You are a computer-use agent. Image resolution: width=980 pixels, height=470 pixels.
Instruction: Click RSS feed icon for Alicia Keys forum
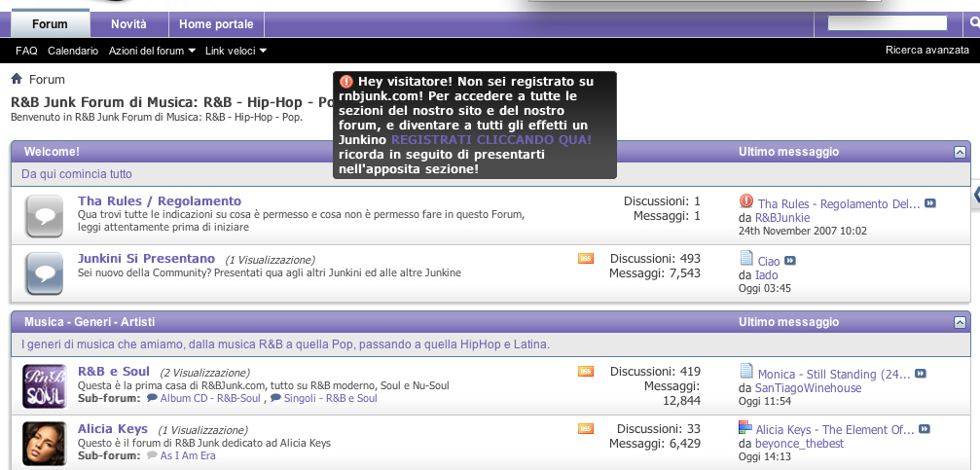tap(585, 429)
